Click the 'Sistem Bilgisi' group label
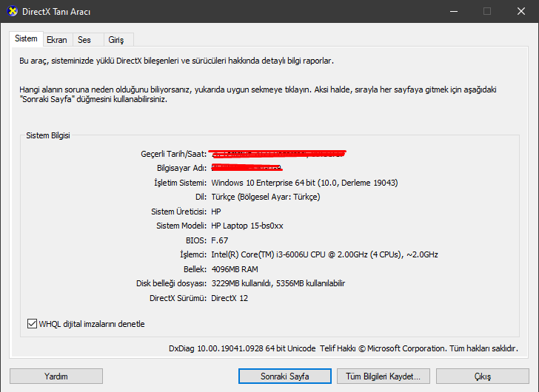 pyautogui.click(x=48, y=135)
